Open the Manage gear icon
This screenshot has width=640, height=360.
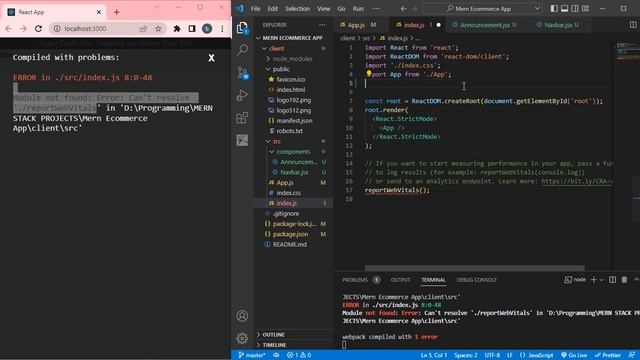pyautogui.click(x=242, y=338)
